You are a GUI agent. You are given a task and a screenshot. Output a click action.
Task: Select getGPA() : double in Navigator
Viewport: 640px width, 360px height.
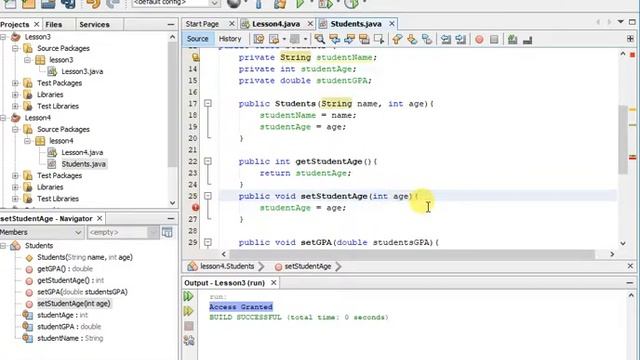click(x=64, y=269)
